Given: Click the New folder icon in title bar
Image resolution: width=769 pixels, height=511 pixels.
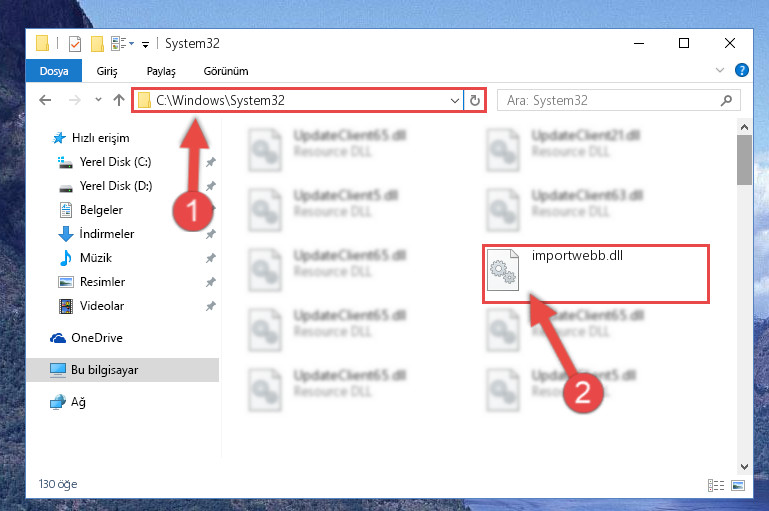Looking at the screenshot, I should click(97, 44).
